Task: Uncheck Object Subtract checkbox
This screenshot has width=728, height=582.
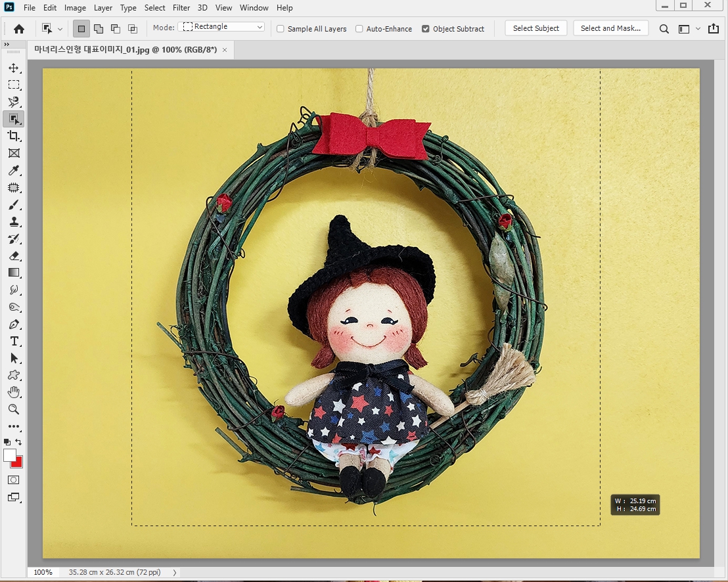Action: tap(425, 29)
